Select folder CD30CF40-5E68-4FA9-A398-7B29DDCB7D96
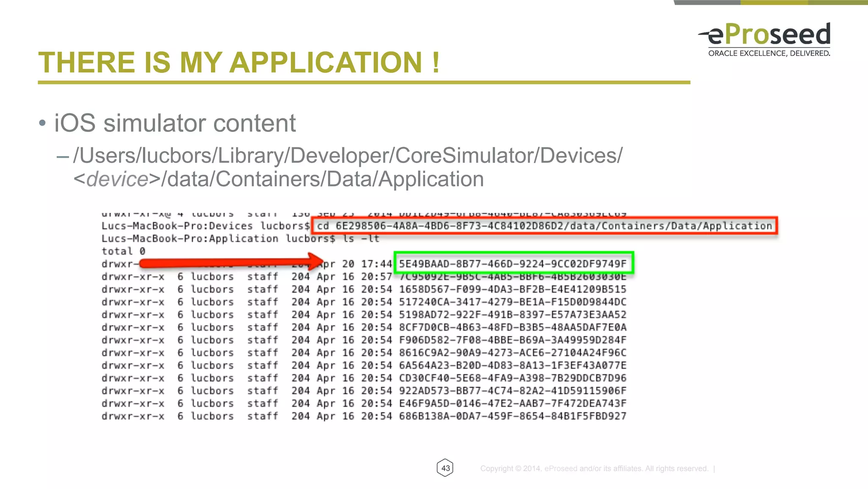 pyautogui.click(x=513, y=378)
